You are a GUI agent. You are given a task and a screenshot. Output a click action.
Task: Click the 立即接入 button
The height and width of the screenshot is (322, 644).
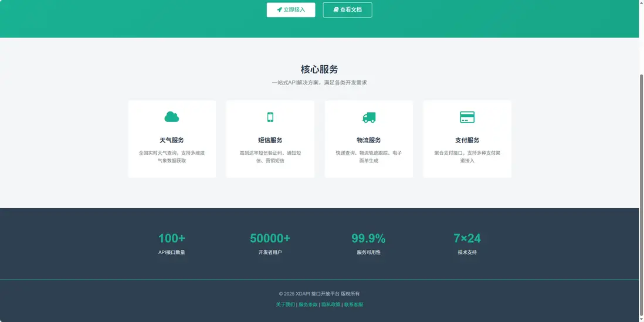[291, 10]
